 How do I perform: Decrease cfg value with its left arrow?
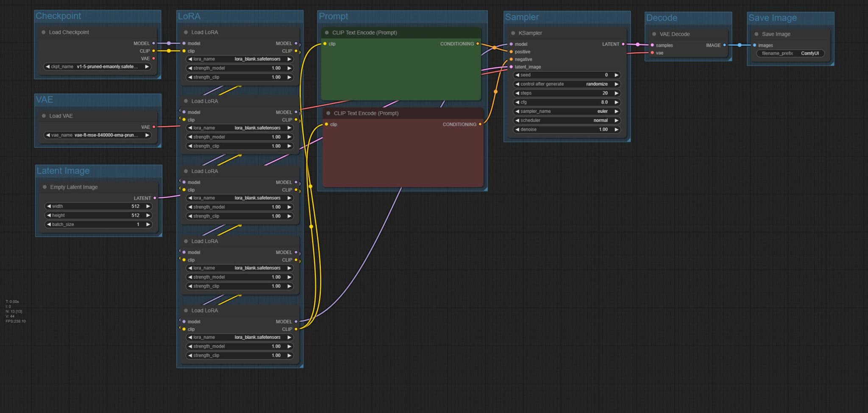[517, 102]
